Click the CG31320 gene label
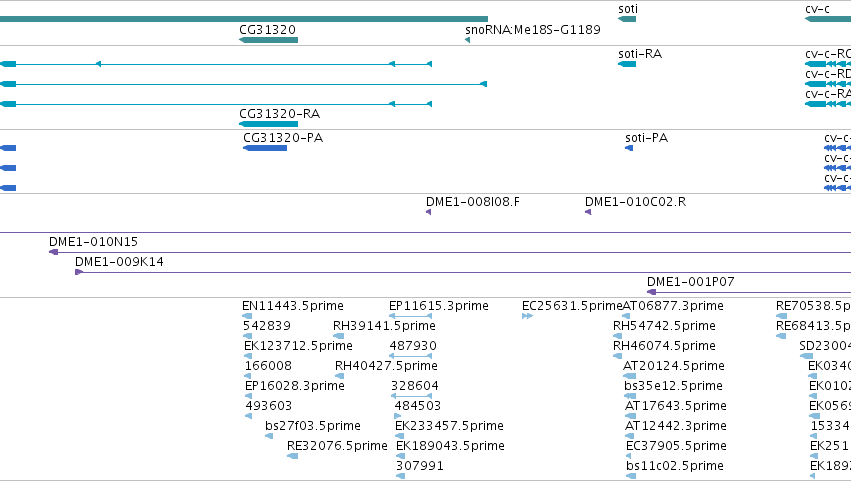The image size is (851, 481). (x=267, y=30)
